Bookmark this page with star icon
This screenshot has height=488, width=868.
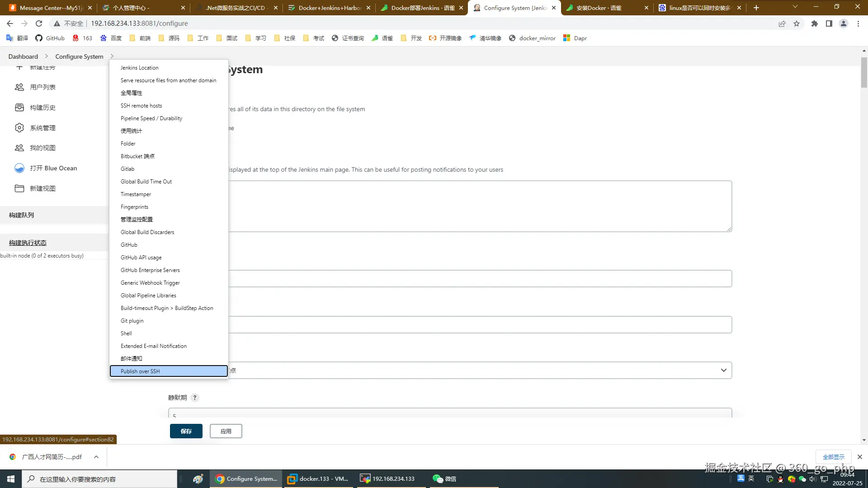click(797, 23)
